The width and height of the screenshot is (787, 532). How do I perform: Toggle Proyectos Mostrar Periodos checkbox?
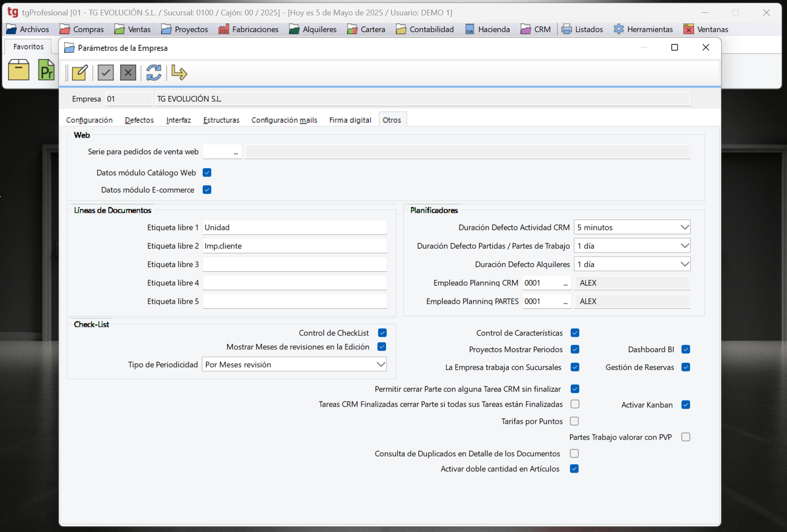point(575,350)
